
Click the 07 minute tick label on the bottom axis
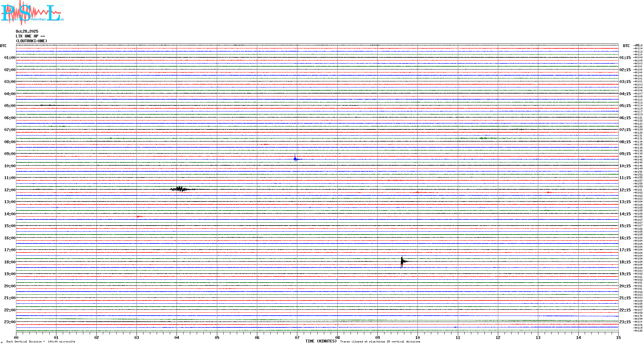[297, 338]
